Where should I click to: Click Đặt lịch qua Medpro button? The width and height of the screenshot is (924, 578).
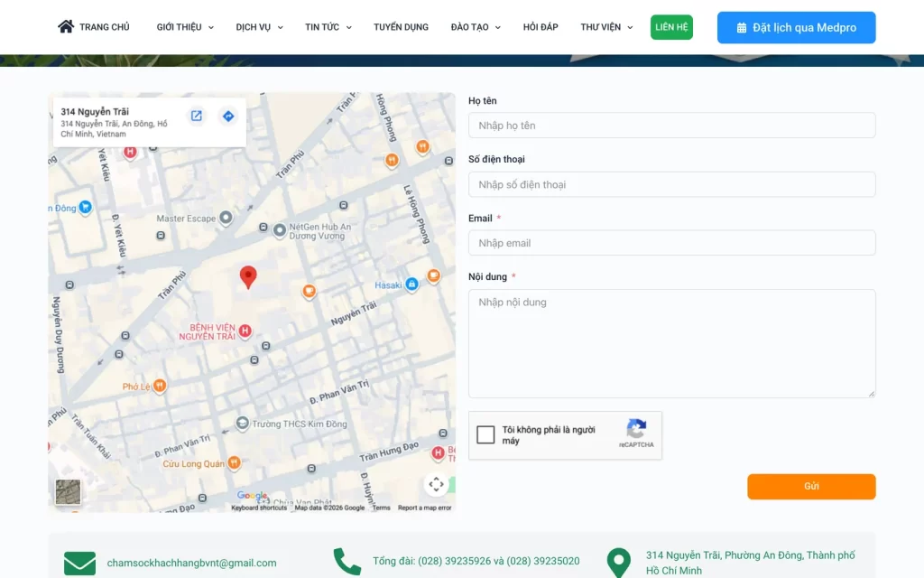[x=796, y=28]
